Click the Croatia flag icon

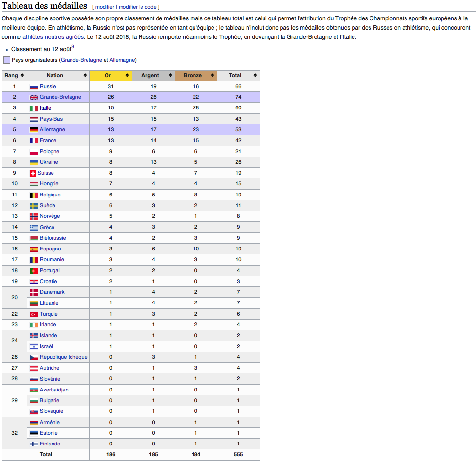(x=34, y=282)
